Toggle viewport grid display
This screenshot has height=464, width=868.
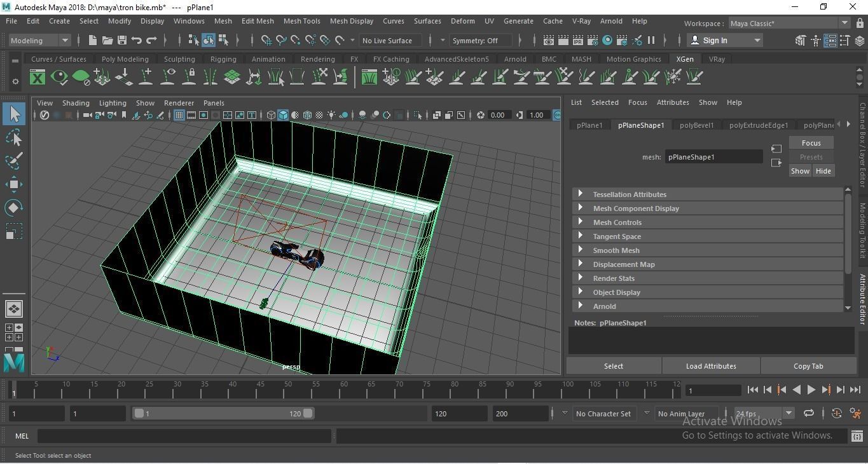pyautogui.click(x=179, y=115)
